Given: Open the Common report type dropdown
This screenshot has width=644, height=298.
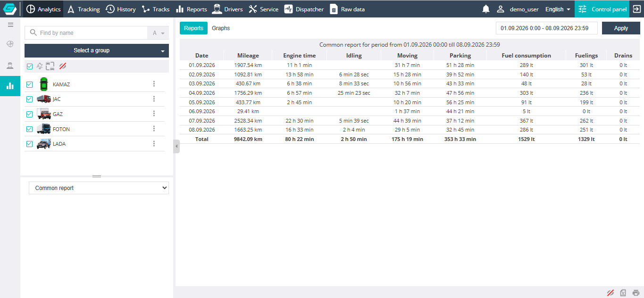Looking at the screenshot, I should click(99, 188).
